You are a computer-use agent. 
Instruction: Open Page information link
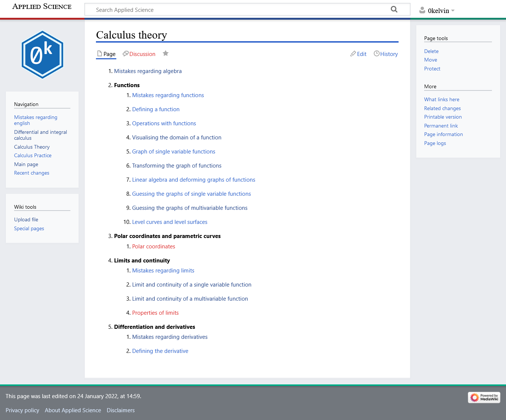pos(443,135)
